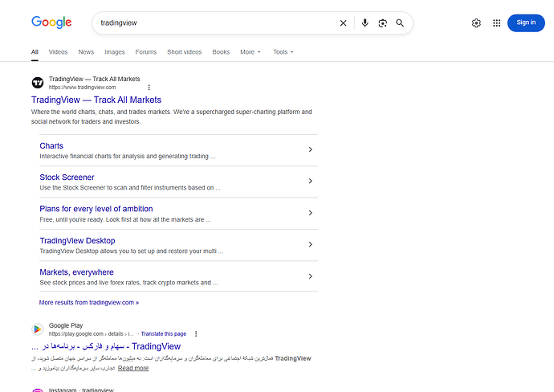Viewport: 554px width, 392px height.
Task: Open Google apps grid icon
Action: point(496,23)
